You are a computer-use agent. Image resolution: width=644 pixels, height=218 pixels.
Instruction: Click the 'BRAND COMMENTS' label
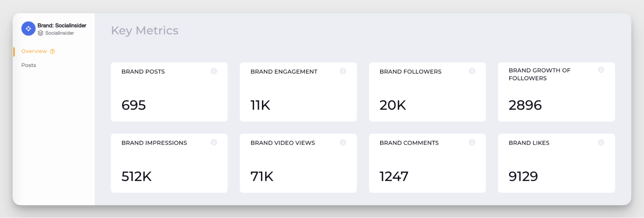(409, 143)
